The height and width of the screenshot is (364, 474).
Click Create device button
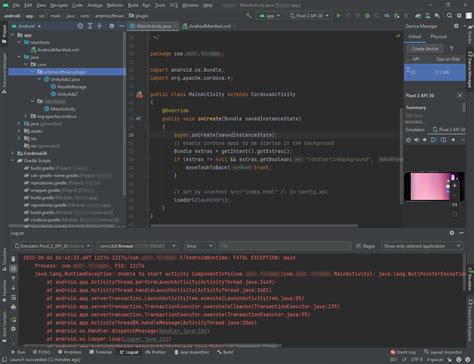pyautogui.click(x=424, y=48)
